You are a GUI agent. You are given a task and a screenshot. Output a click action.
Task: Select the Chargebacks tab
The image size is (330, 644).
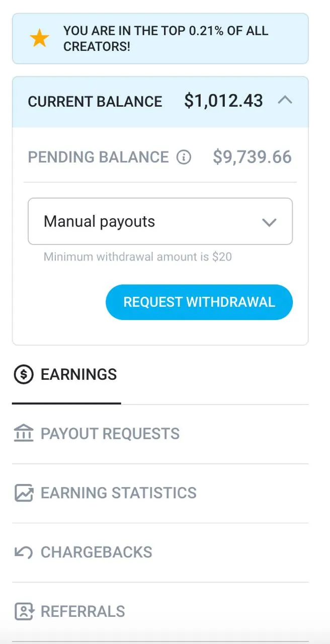pos(96,552)
